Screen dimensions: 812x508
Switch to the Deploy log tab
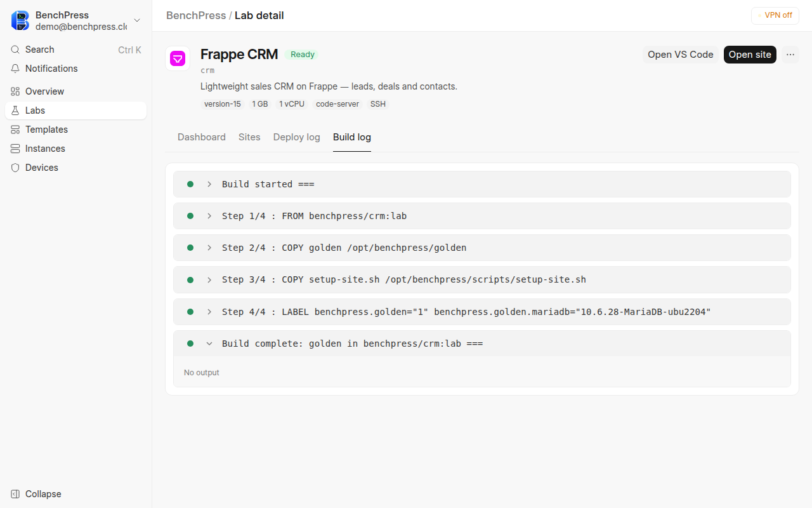297,137
